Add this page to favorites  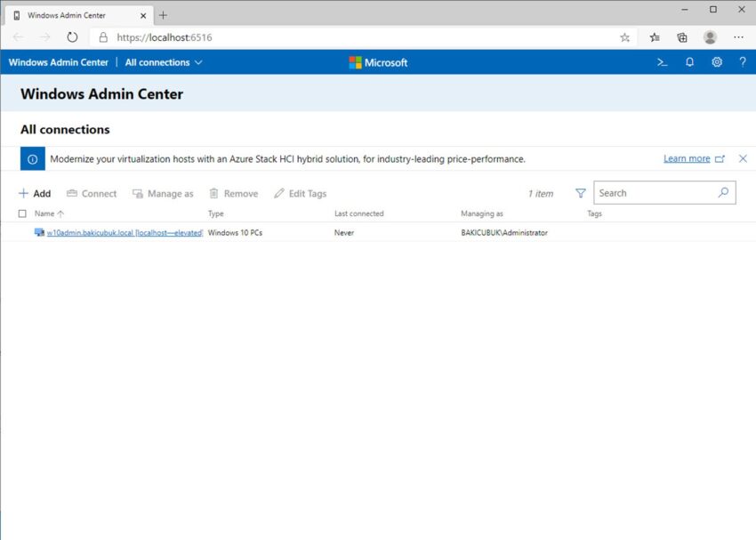(x=624, y=37)
